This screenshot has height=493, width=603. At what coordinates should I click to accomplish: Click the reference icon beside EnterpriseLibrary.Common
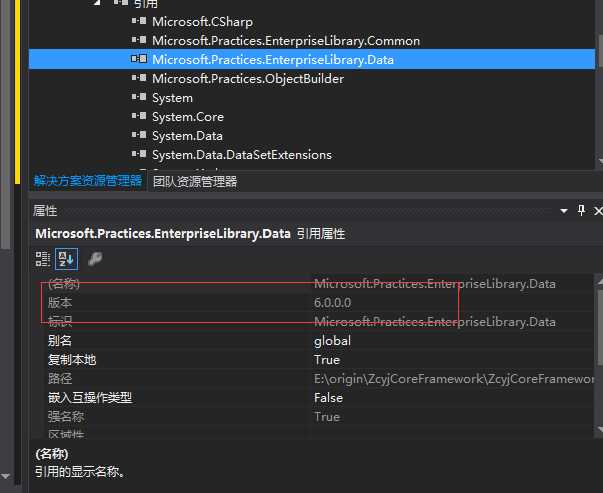tap(139, 40)
